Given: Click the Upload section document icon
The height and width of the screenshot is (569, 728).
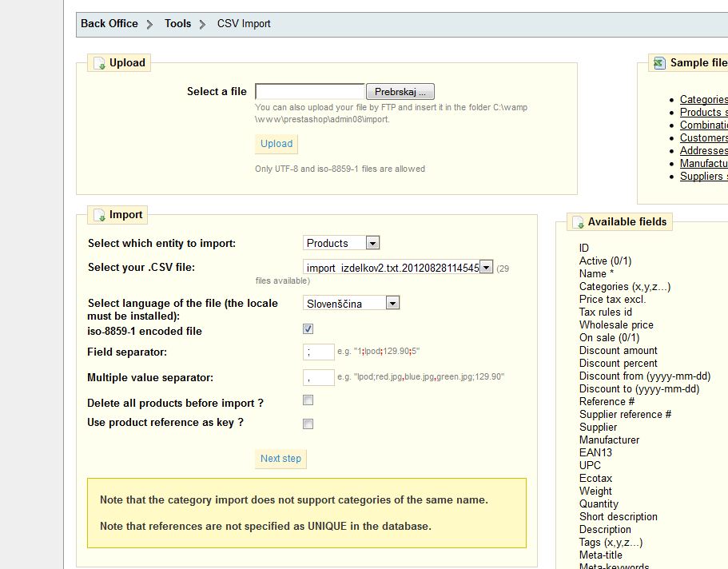Looking at the screenshot, I should [x=99, y=63].
